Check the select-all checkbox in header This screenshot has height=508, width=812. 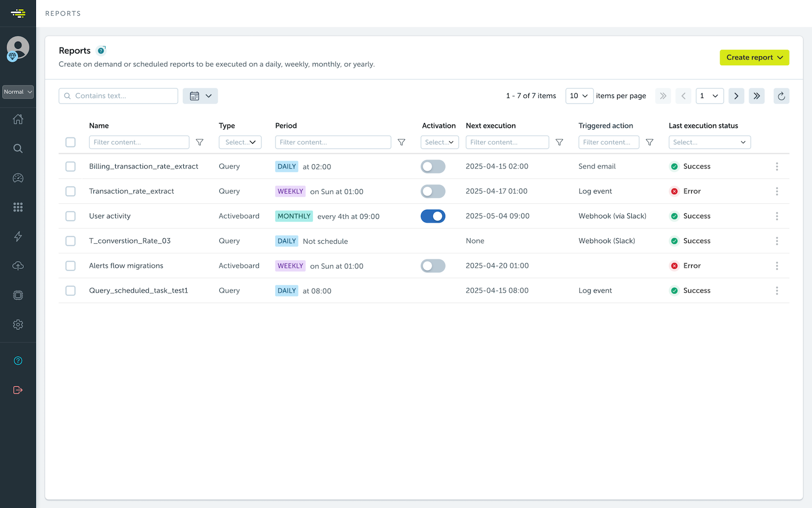point(71,142)
